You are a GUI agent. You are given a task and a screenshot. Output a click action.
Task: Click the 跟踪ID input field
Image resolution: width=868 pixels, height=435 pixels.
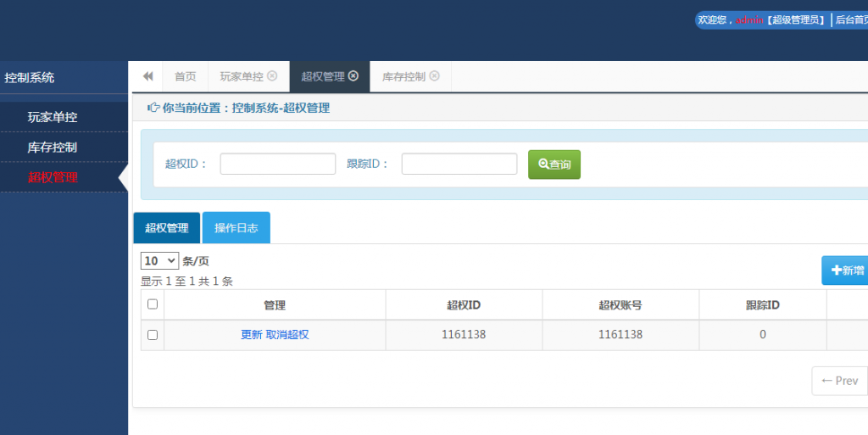(x=459, y=164)
